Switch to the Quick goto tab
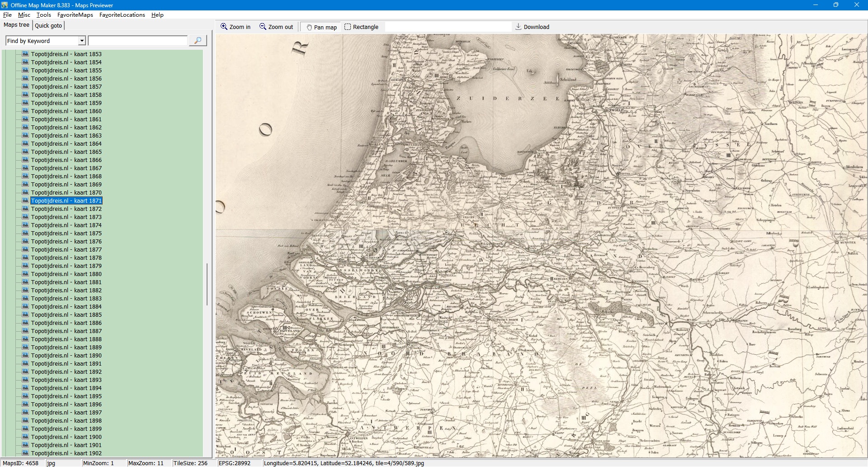Viewport: 868px width, 467px height. tap(48, 25)
